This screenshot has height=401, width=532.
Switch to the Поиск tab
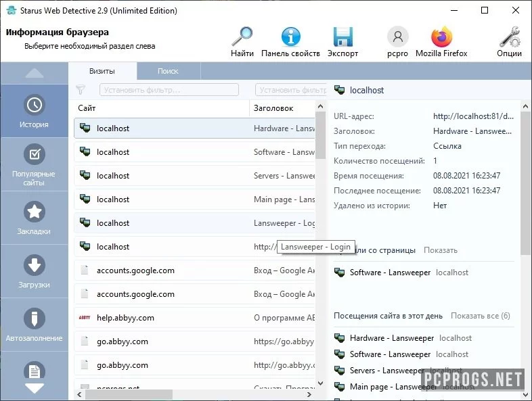168,71
